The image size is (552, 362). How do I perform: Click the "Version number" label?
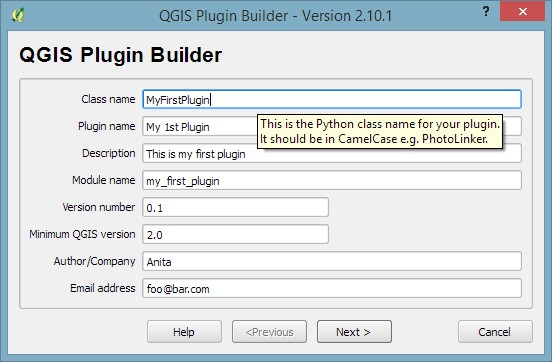(99, 207)
